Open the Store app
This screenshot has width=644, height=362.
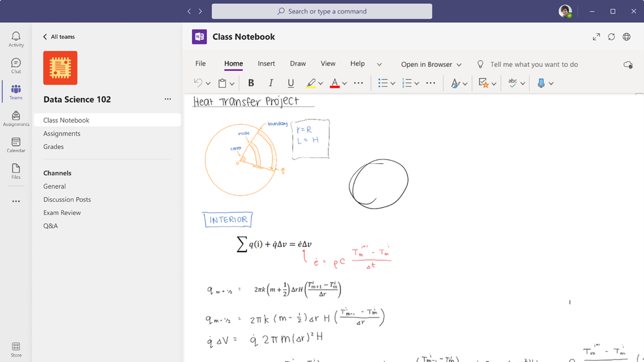(16, 350)
